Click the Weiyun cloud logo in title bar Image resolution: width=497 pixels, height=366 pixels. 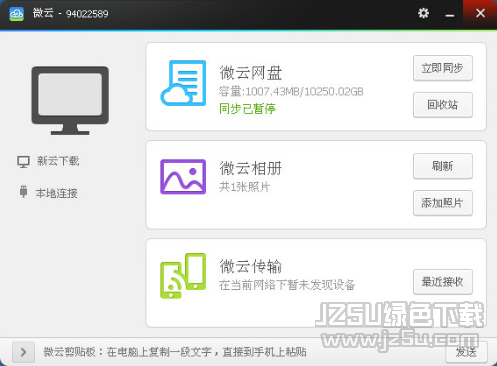16,14
